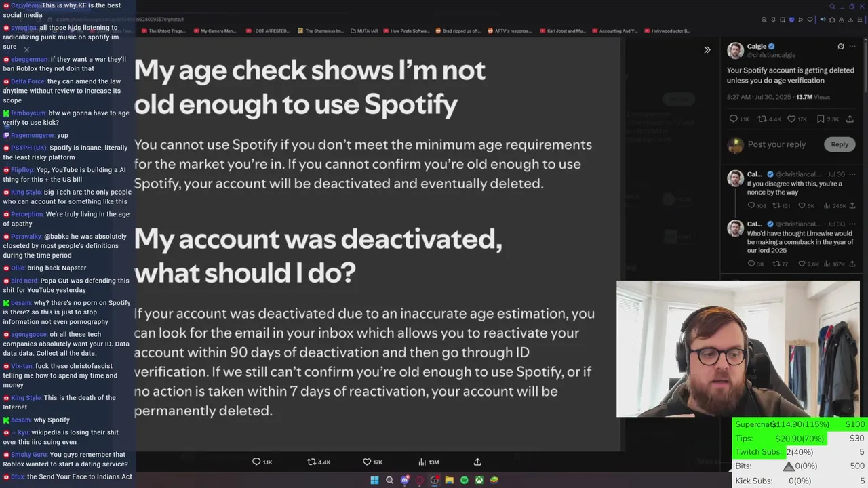Screen dimensions: 868x488
Task: Open Xbox app from taskbar
Action: click(x=479, y=480)
